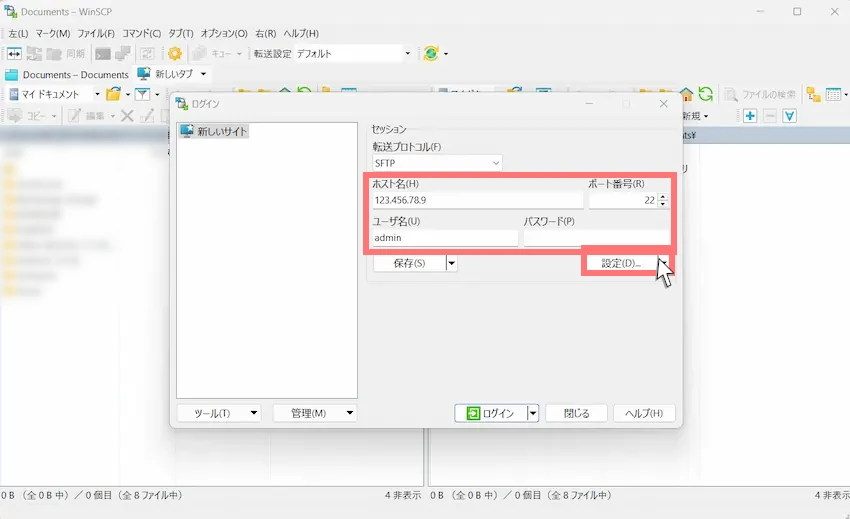Expand the ログイン button dropdown arrow
This screenshot has width=850, height=519.
(x=533, y=413)
